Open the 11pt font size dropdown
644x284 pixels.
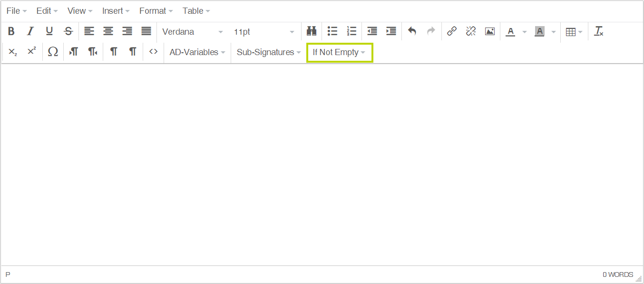[x=264, y=32]
